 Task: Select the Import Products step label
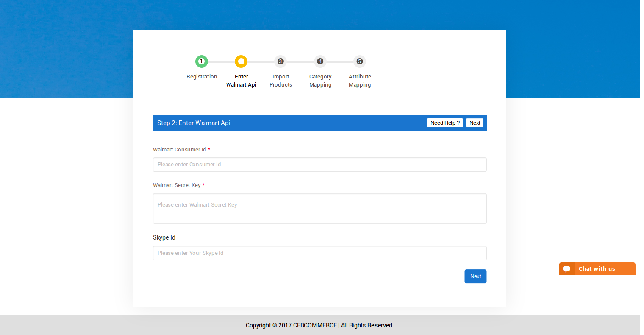[281, 81]
